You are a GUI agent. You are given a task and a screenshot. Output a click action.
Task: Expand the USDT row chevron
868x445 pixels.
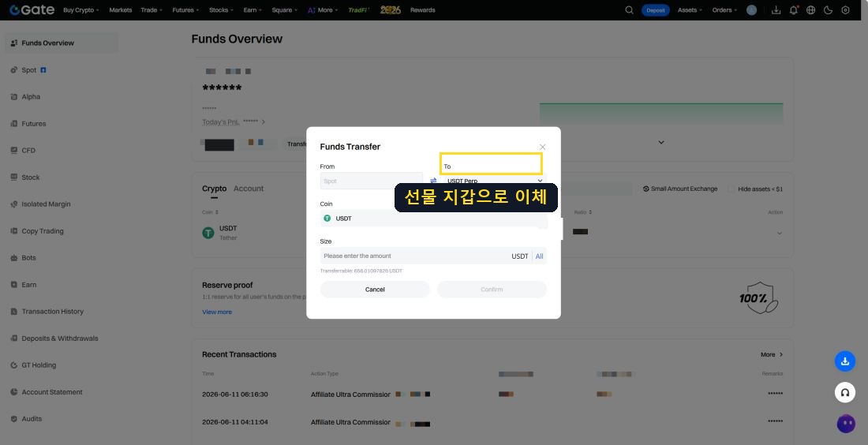click(780, 233)
